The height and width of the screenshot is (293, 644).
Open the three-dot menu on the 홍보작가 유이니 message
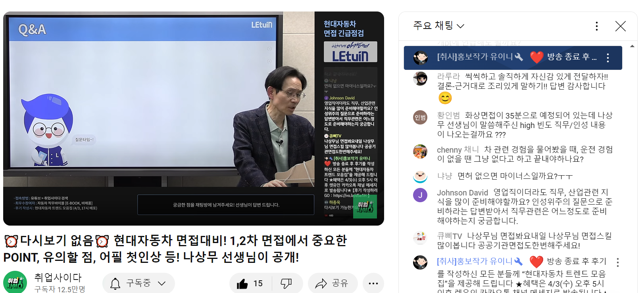tap(617, 262)
